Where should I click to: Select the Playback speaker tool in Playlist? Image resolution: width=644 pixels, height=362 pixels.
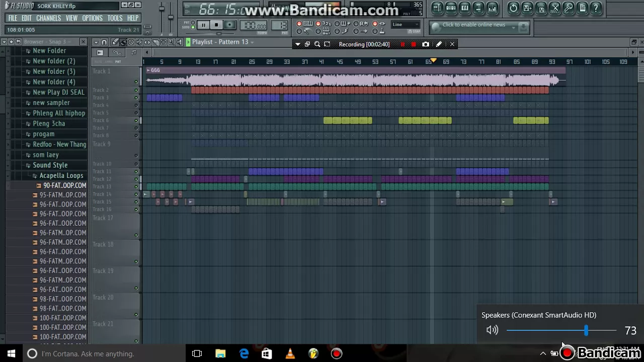[x=179, y=42]
